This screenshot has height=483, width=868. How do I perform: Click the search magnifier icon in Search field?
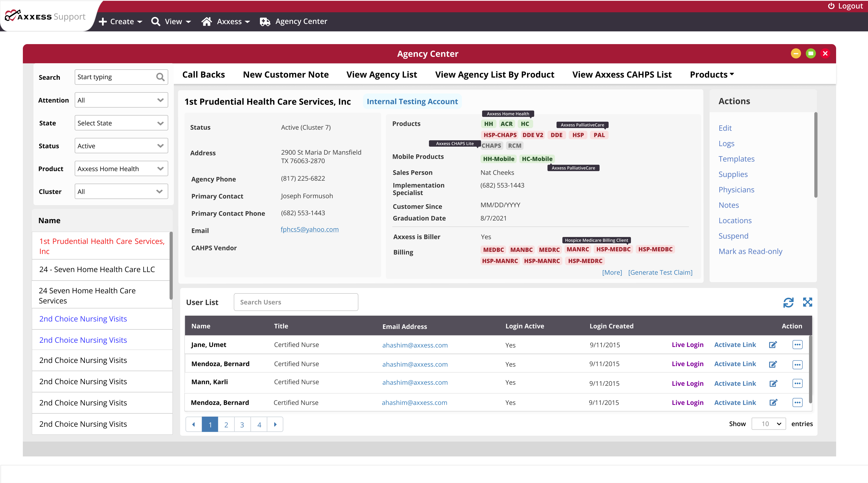160,77
